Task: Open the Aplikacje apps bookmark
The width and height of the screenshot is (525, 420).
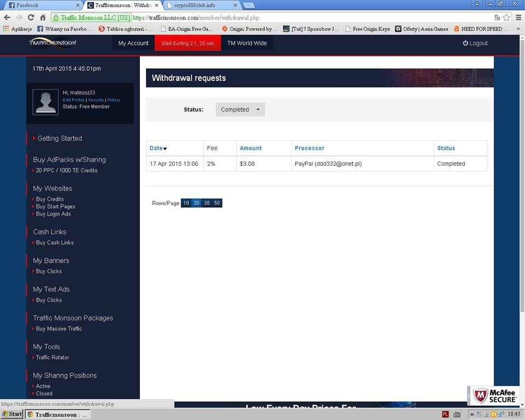Action: coord(17,29)
